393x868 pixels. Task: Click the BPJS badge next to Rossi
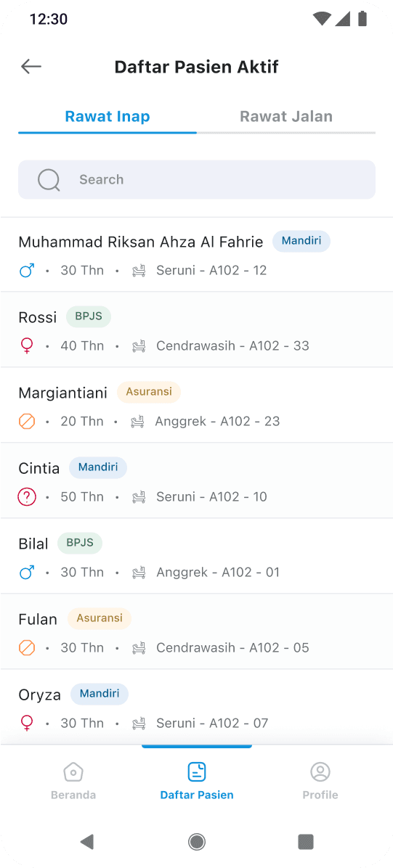[x=89, y=316]
